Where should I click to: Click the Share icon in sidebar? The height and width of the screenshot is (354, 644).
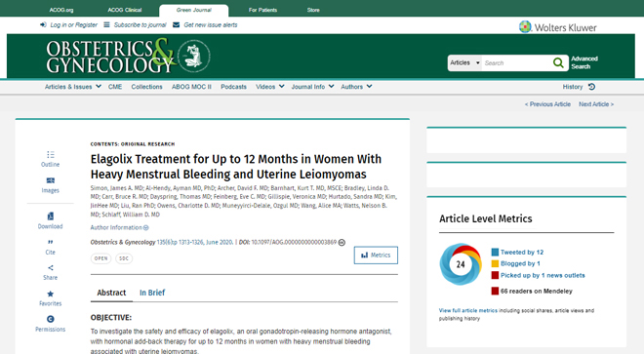point(50,268)
